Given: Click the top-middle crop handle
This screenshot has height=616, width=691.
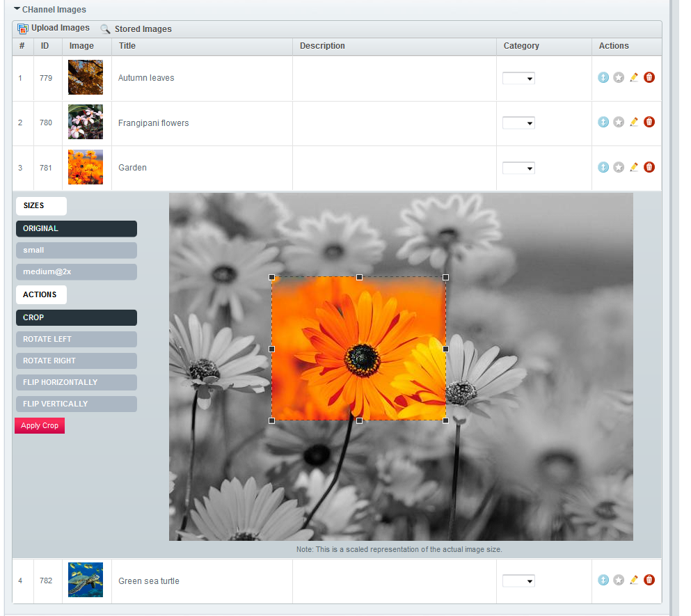Looking at the screenshot, I should [x=360, y=277].
